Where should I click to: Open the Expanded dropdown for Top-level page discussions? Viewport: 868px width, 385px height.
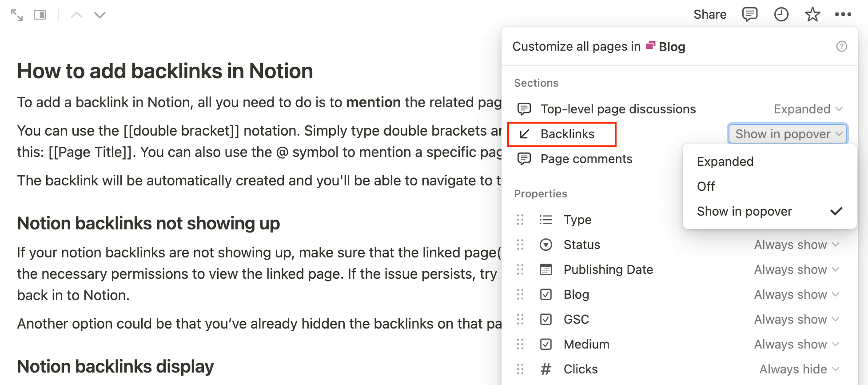point(808,109)
